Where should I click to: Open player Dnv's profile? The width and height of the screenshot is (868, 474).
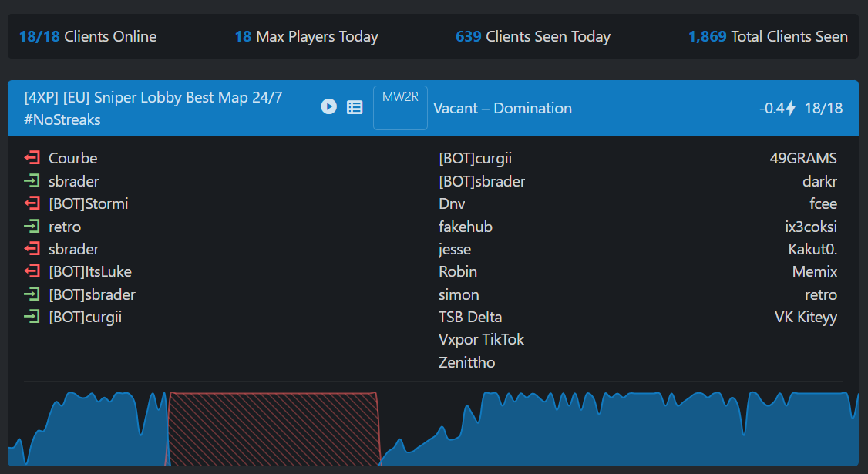pyautogui.click(x=452, y=203)
